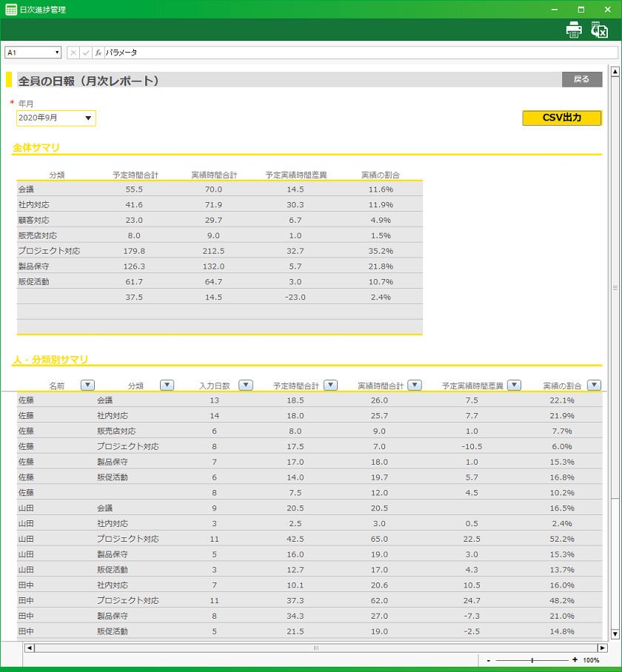Click the zoom slider handle

[x=532, y=659]
